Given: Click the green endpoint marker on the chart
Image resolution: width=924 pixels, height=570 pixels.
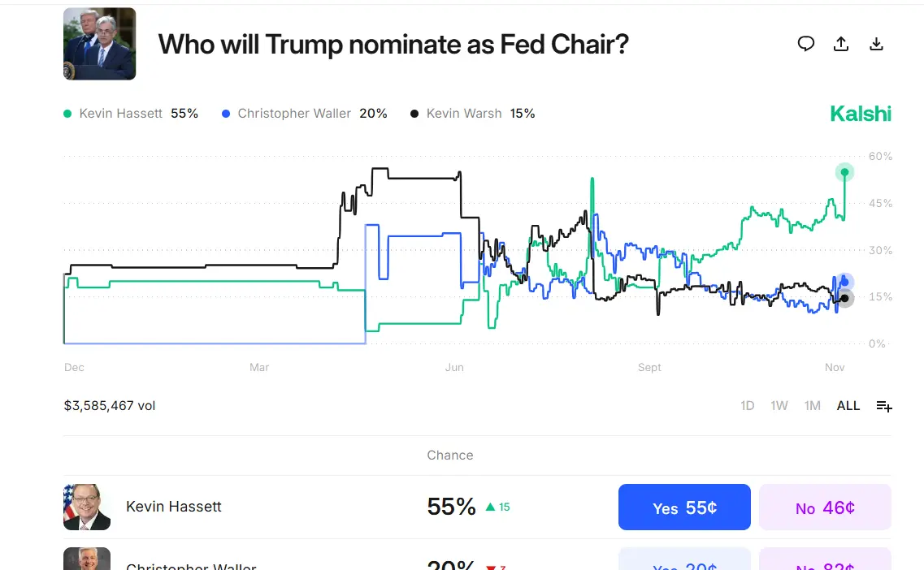Looking at the screenshot, I should point(844,171).
